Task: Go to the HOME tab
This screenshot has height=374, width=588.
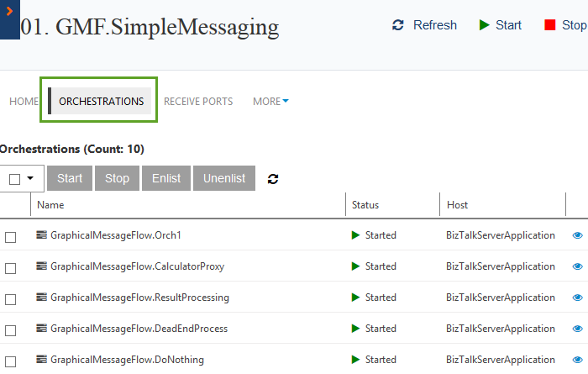Action: coord(24,102)
